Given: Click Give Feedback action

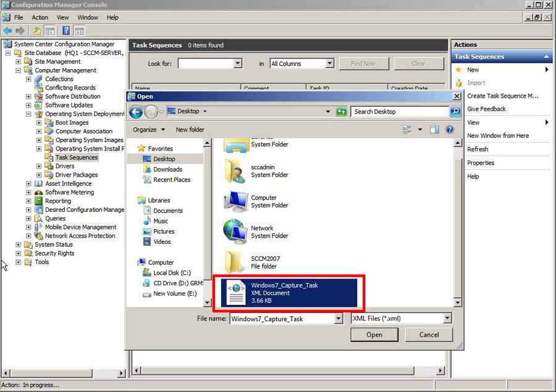Looking at the screenshot, I should [x=486, y=109].
